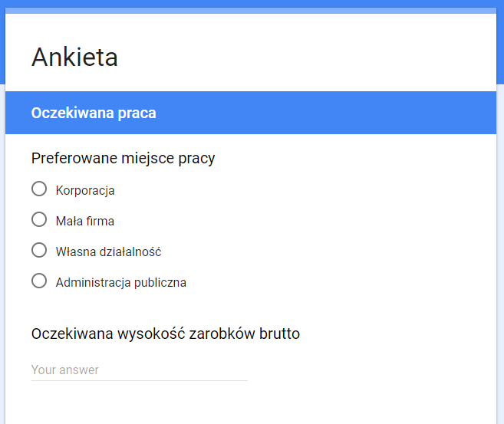Click the Administracja publiczna label text

121,282
